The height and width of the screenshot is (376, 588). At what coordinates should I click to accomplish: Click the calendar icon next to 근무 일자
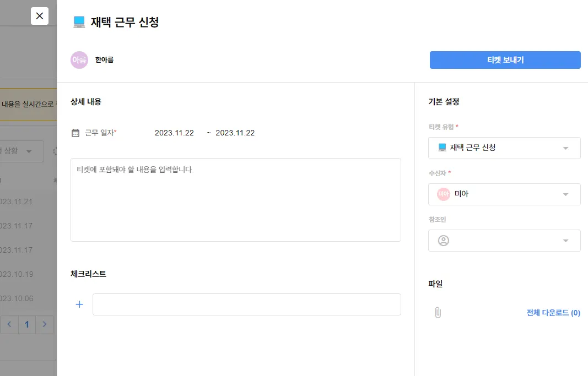click(75, 133)
